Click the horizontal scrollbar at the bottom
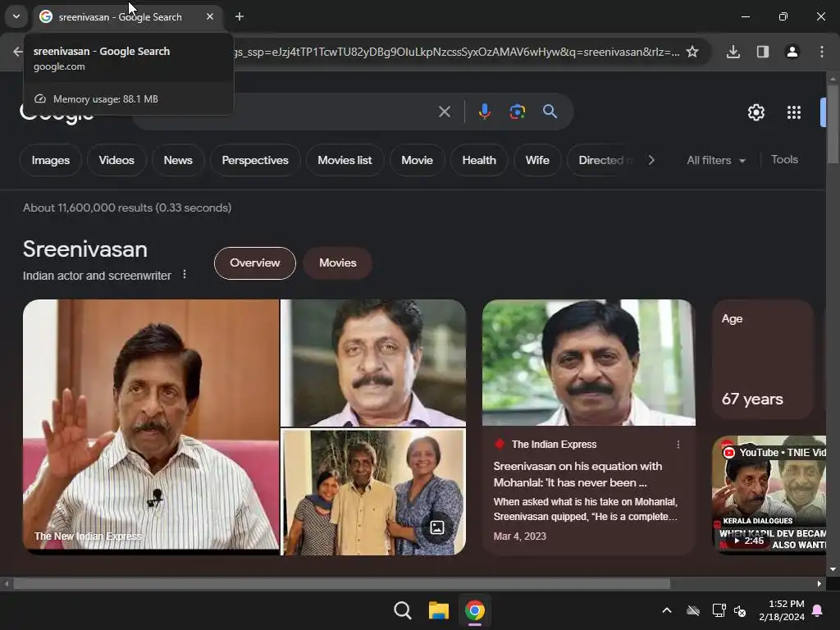Image resolution: width=840 pixels, height=630 pixels. coord(341,584)
